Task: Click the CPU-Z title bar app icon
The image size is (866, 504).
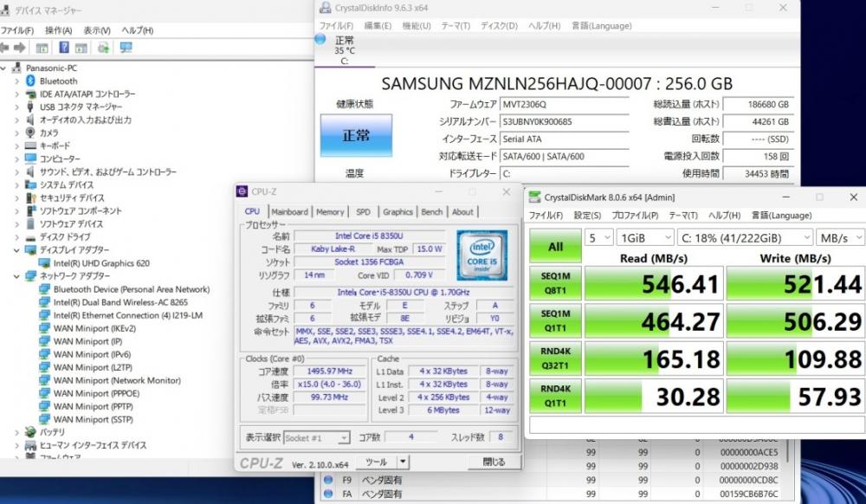Action: (242, 191)
